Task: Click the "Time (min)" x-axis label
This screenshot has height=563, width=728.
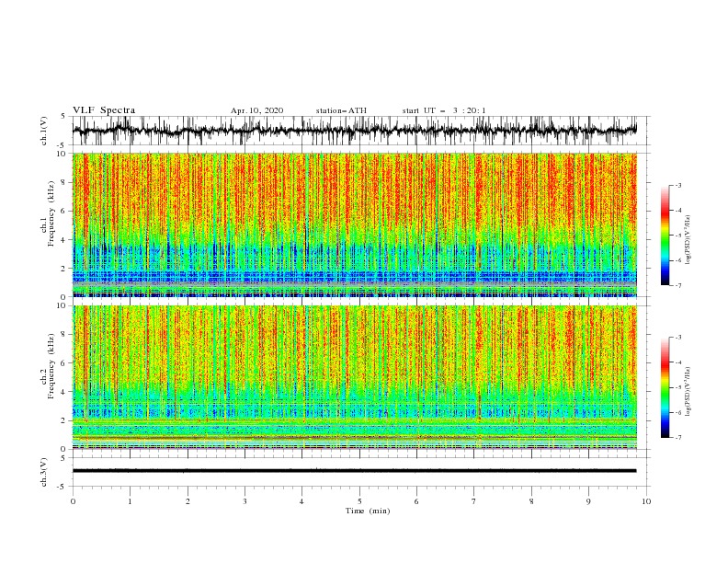Action: (368, 511)
